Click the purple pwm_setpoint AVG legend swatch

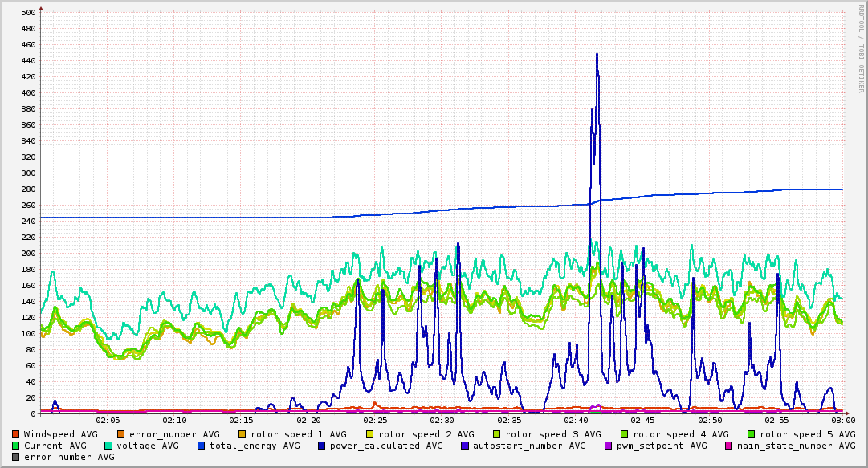click(609, 446)
